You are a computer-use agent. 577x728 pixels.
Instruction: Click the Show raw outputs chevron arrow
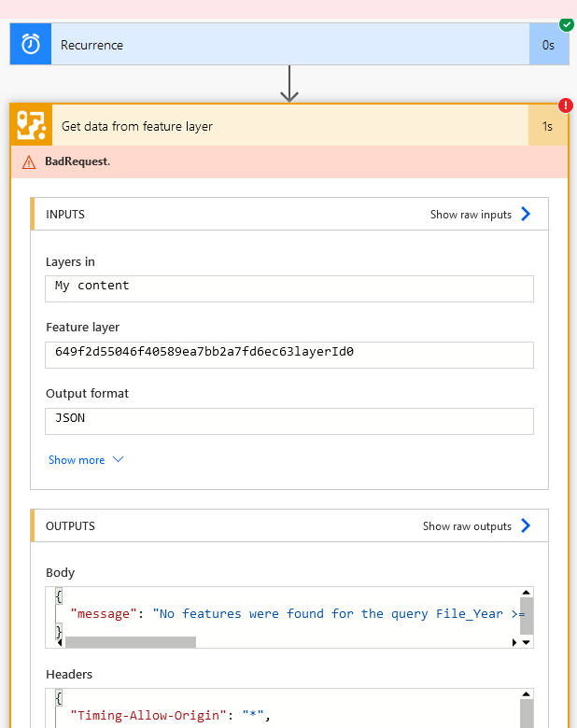tap(526, 525)
